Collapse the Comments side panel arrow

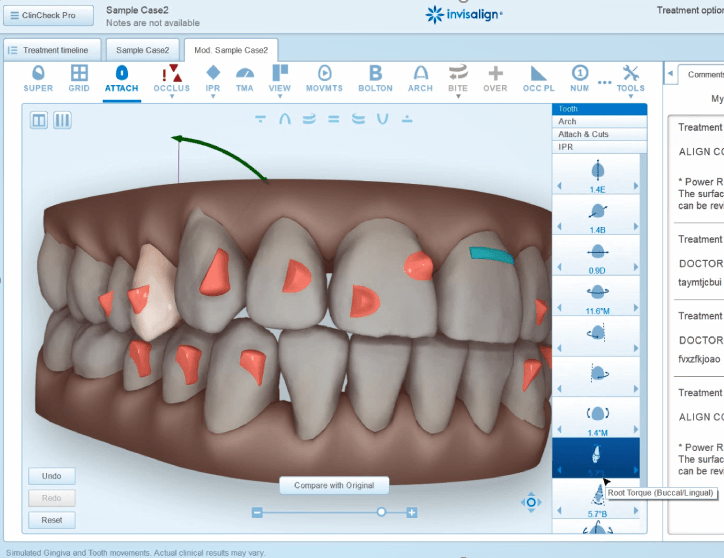670,73
